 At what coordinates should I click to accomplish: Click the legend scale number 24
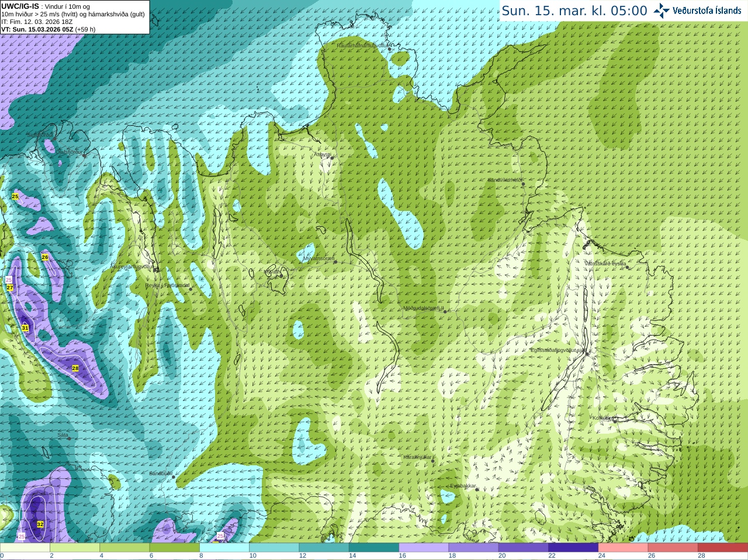coord(602,556)
